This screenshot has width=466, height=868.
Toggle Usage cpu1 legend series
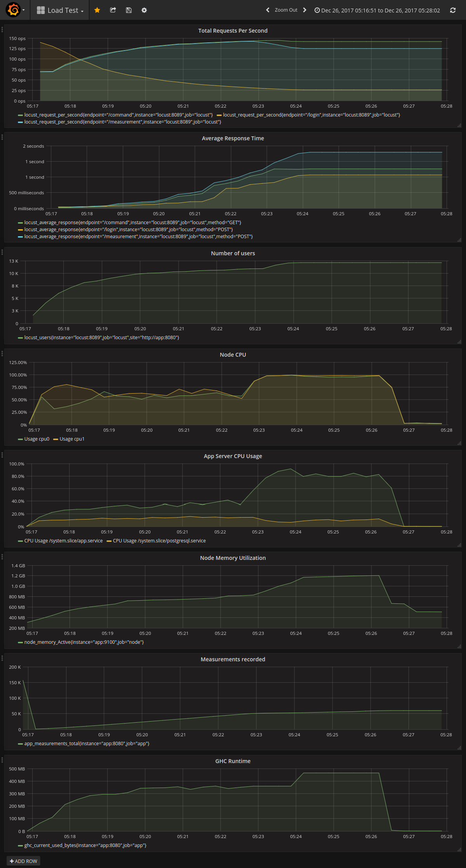coord(72,439)
